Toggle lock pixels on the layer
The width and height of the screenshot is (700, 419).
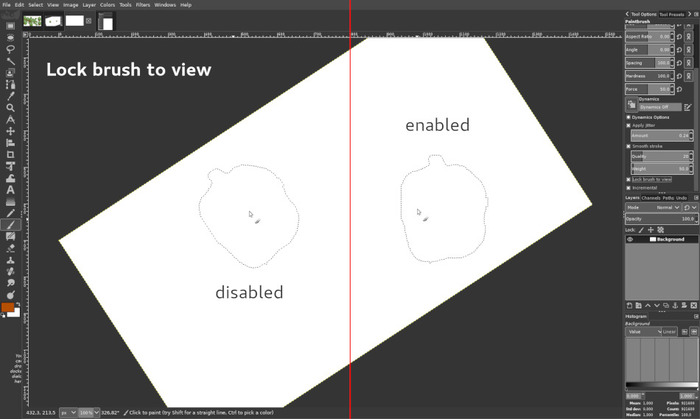(641, 230)
